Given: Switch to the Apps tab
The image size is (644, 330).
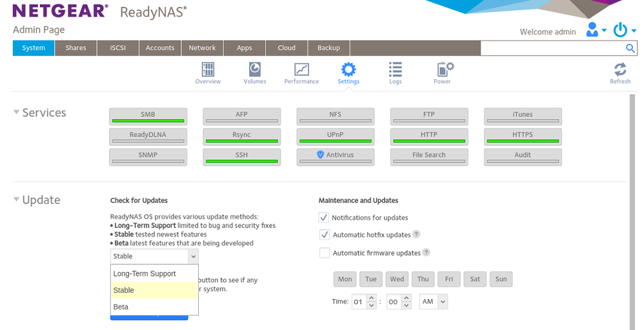Looking at the screenshot, I should point(245,48).
